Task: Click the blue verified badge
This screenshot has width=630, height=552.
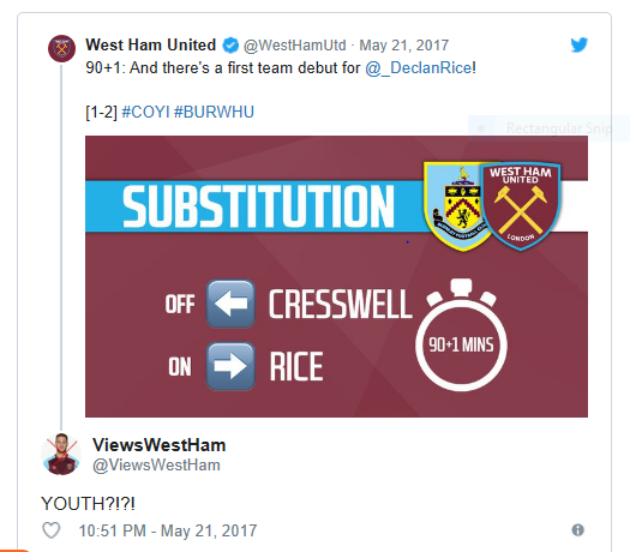Action: [230, 45]
